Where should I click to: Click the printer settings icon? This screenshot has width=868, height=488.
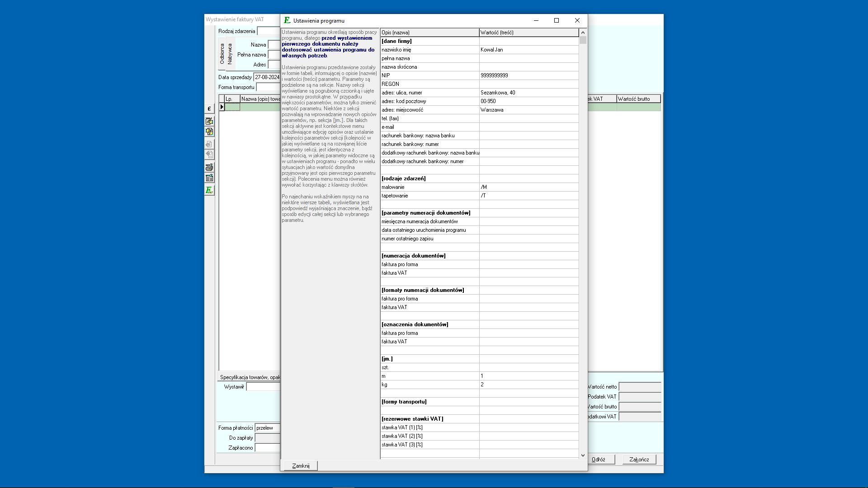209,167
